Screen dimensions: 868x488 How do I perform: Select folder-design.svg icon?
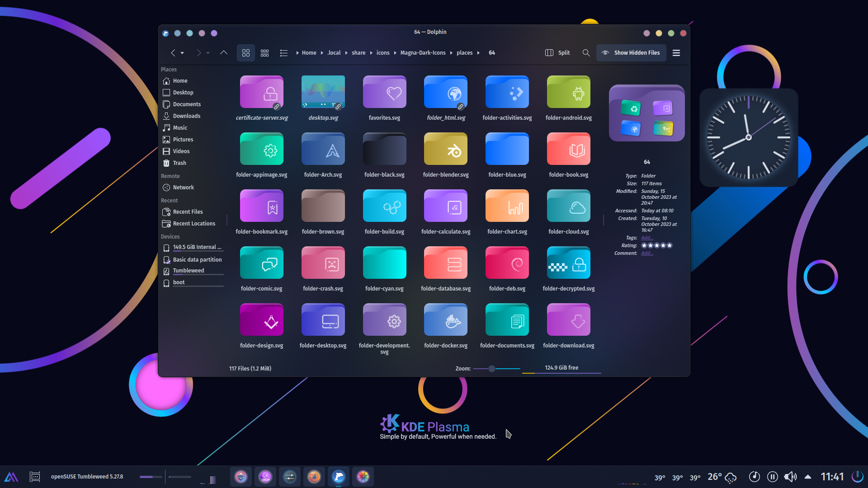point(262,320)
